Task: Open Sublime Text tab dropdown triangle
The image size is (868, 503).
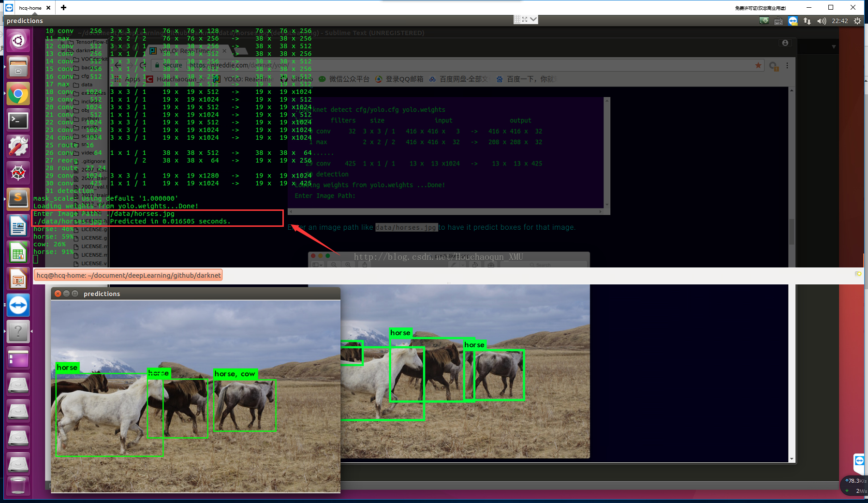Action: pyautogui.click(x=834, y=47)
